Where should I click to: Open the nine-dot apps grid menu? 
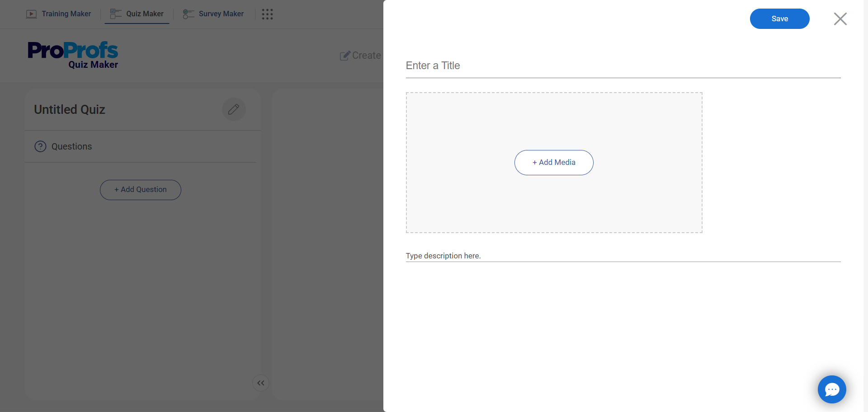pos(267,14)
